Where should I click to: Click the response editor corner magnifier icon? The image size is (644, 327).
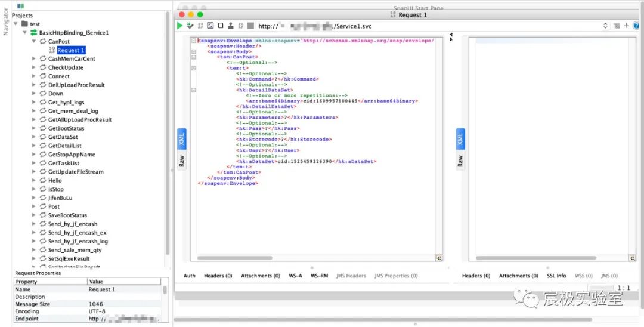(x=632, y=258)
